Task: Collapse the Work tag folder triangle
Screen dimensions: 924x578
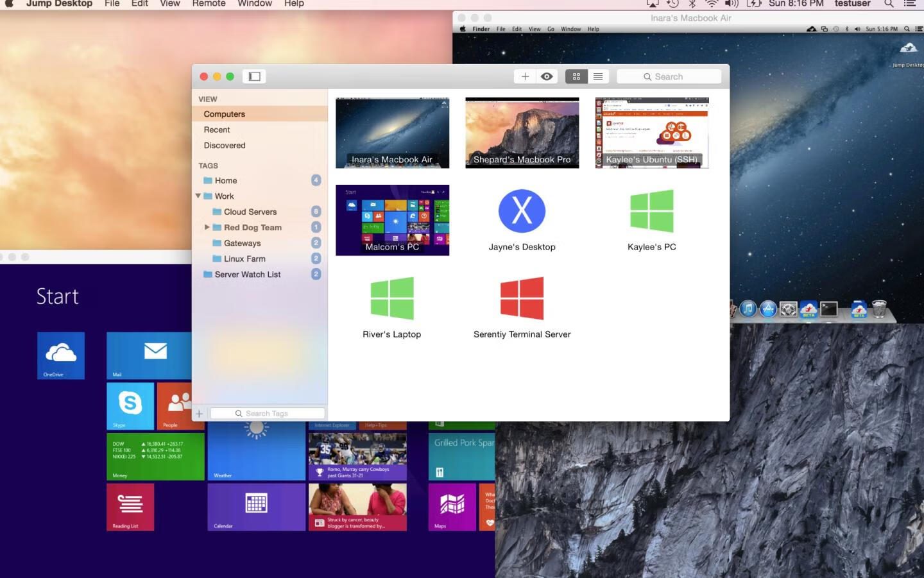Action: 198,196
